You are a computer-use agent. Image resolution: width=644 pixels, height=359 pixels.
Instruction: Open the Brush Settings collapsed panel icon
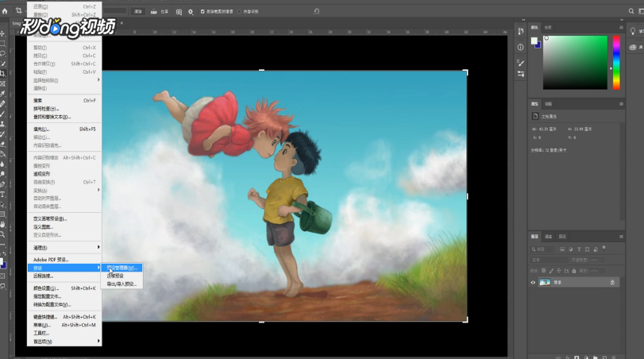pyautogui.click(x=521, y=63)
